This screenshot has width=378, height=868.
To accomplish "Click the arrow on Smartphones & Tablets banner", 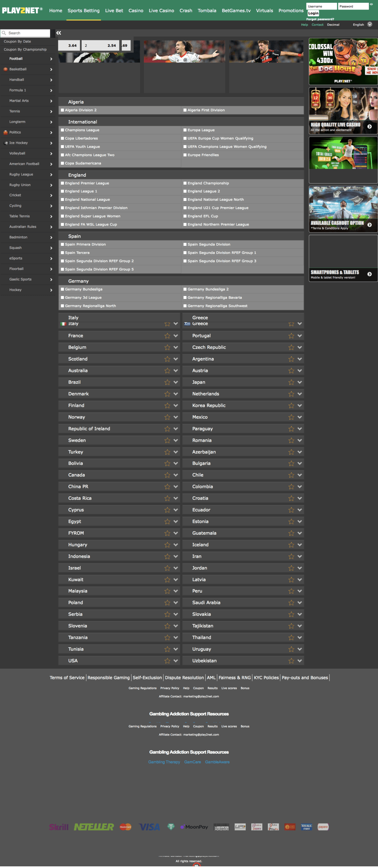I will pyautogui.click(x=370, y=274).
